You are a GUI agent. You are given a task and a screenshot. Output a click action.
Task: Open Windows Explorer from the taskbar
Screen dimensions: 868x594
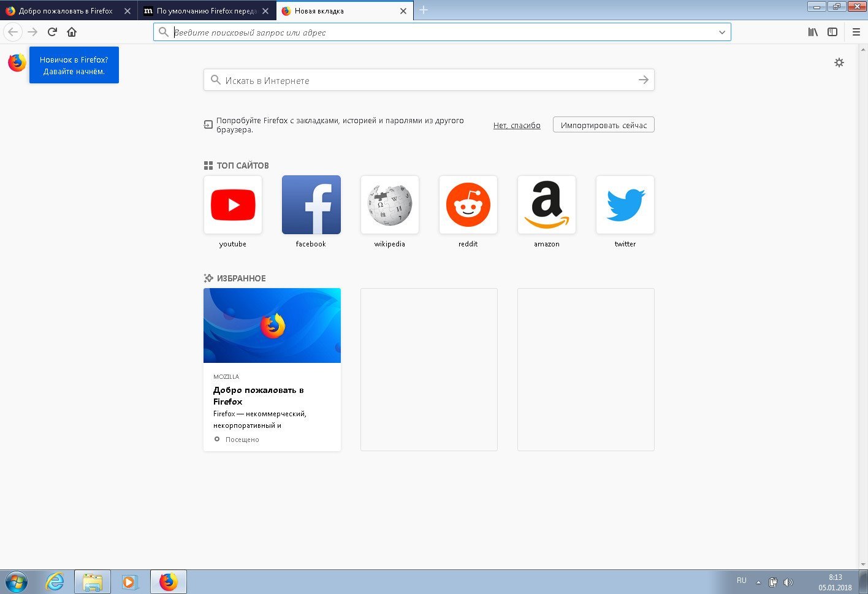click(x=93, y=581)
